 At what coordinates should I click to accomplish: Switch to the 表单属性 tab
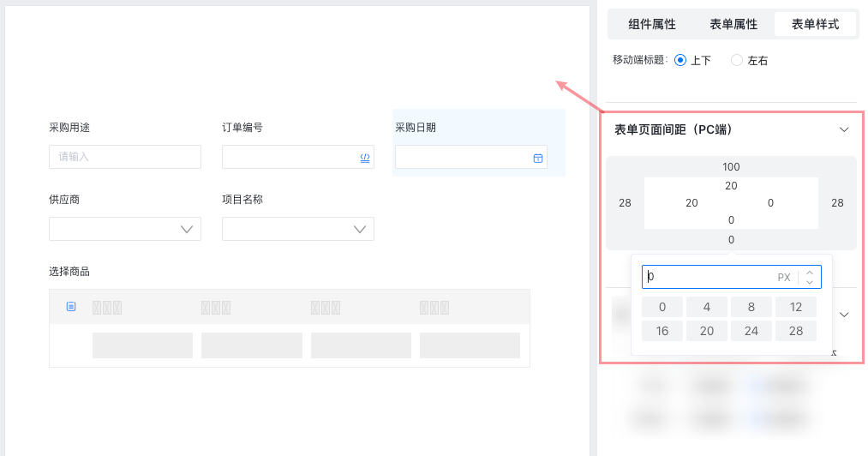tap(733, 24)
